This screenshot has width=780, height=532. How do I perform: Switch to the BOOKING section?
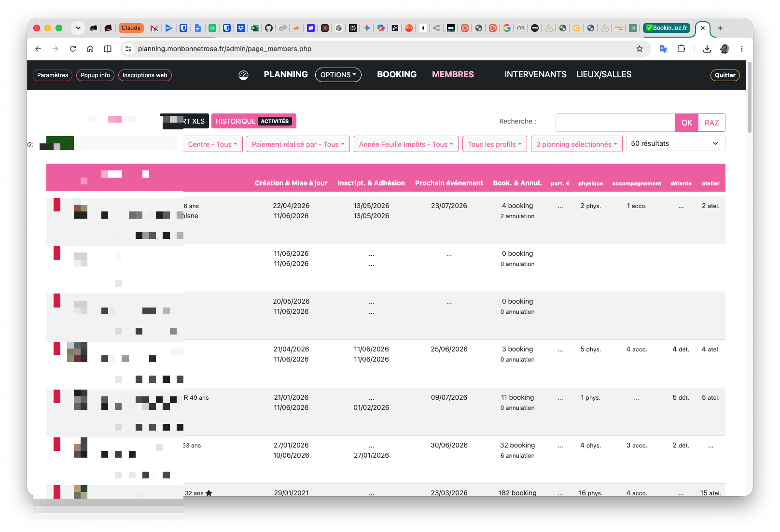pyautogui.click(x=397, y=74)
